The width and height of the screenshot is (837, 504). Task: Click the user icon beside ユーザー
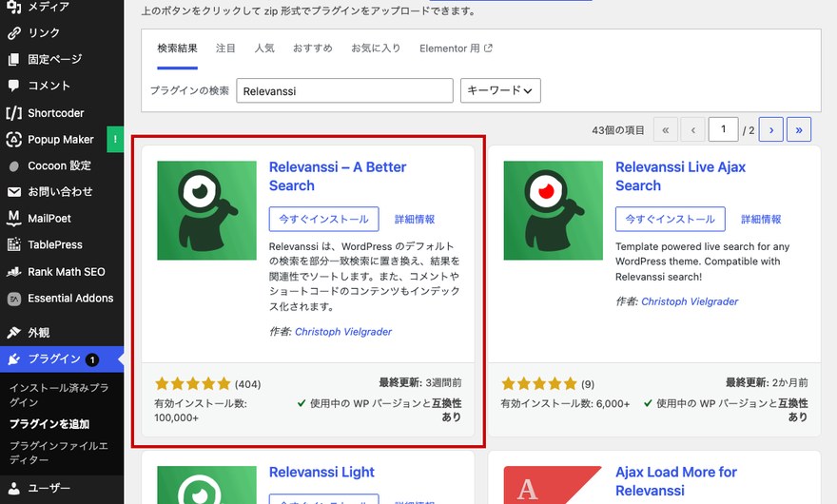14,488
